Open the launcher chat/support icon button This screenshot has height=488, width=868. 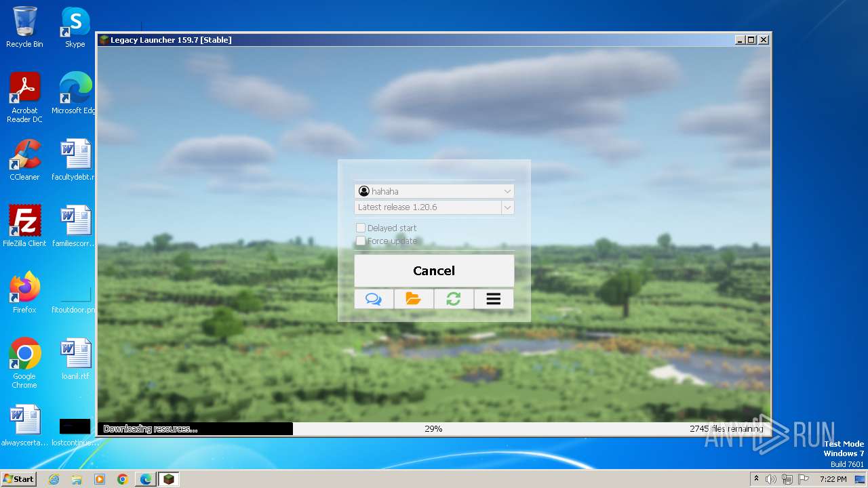click(x=374, y=299)
